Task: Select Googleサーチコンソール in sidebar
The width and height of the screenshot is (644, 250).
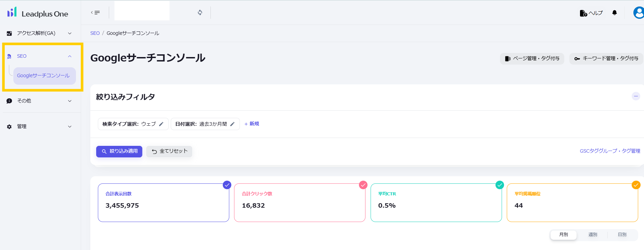Action: (x=43, y=75)
